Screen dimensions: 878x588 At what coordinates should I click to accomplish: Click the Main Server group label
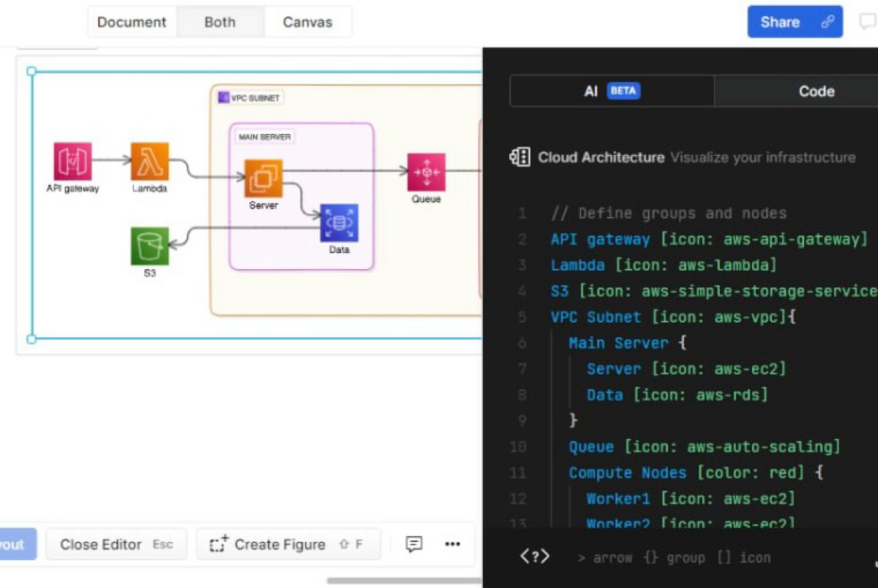tap(264, 137)
